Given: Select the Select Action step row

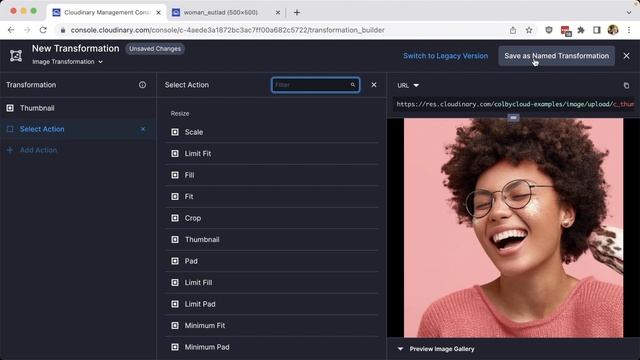Looking at the screenshot, I should [x=78, y=129].
